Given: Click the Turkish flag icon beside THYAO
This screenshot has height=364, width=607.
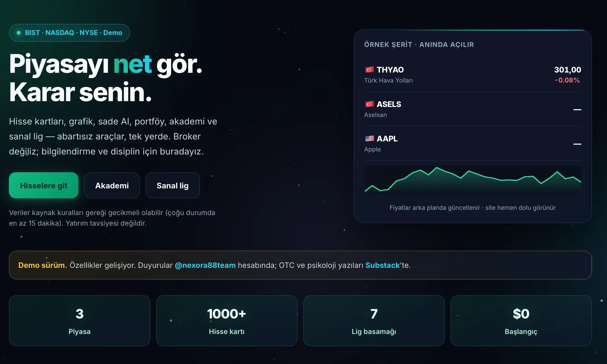Looking at the screenshot, I should (x=369, y=69).
